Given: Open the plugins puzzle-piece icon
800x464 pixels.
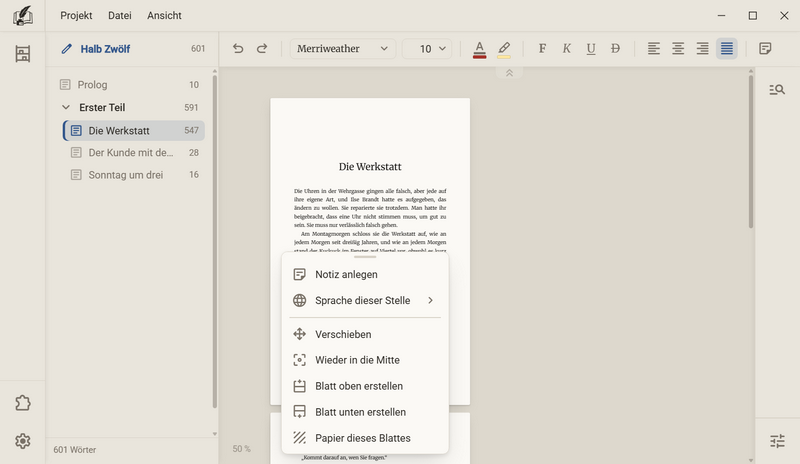Looking at the screenshot, I should [22, 403].
